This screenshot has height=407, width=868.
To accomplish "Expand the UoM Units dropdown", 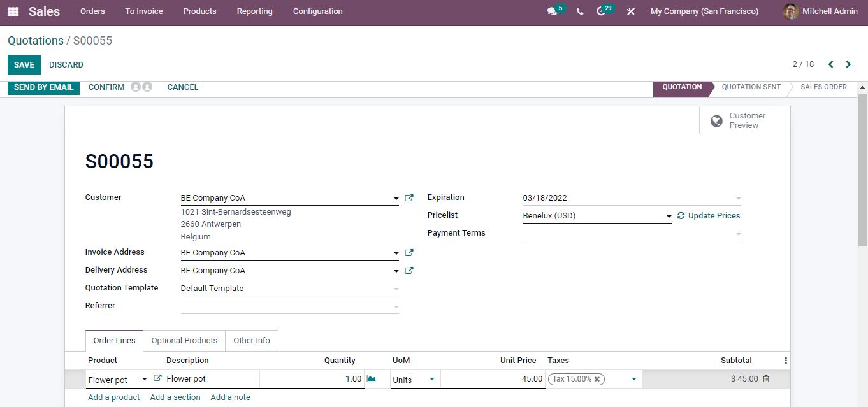I will click(432, 380).
